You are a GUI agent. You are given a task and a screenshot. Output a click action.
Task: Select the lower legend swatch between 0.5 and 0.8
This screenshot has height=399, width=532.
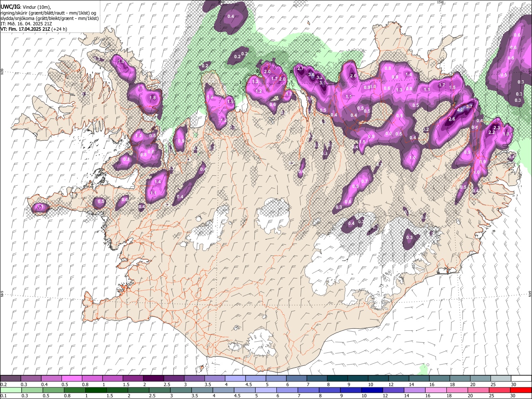point(53,390)
